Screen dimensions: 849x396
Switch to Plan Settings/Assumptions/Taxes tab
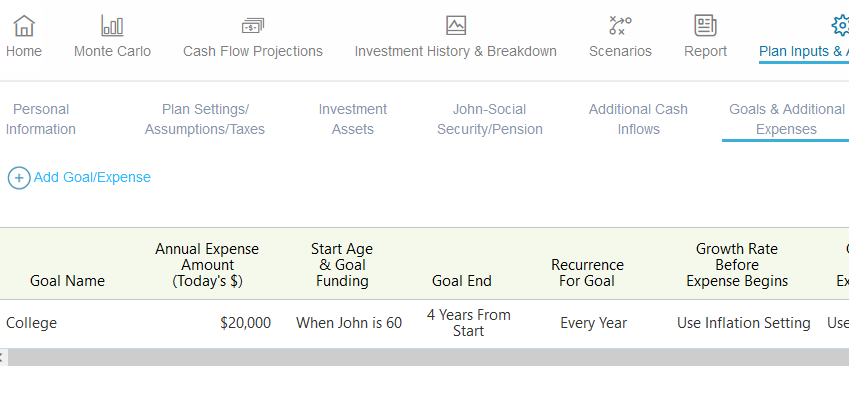(205, 119)
